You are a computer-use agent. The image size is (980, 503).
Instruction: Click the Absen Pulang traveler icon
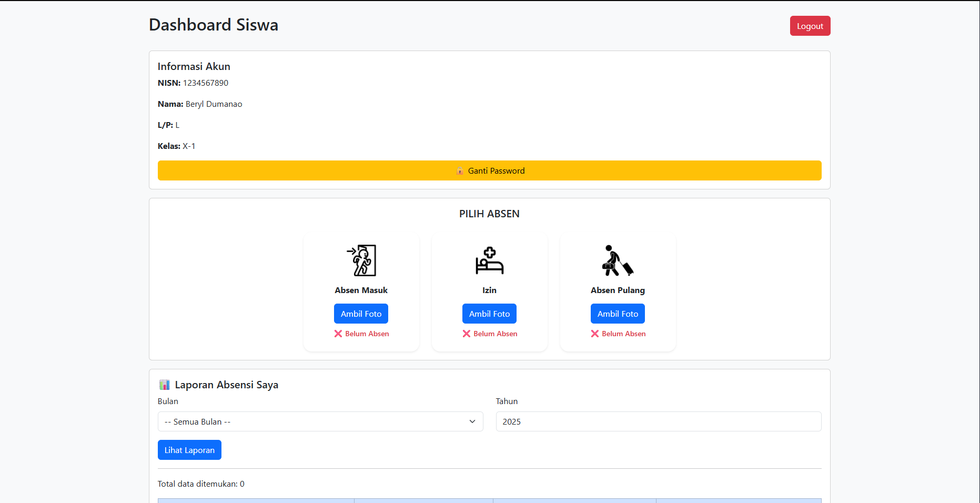click(x=618, y=260)
